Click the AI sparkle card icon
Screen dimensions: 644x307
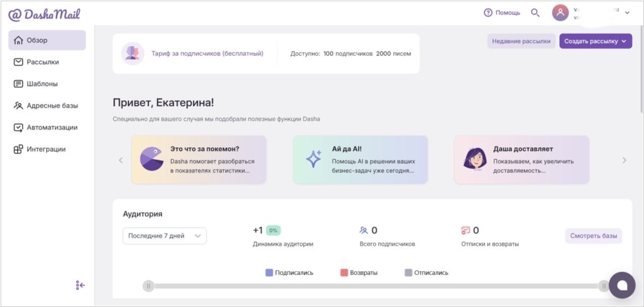coord(313,160)
